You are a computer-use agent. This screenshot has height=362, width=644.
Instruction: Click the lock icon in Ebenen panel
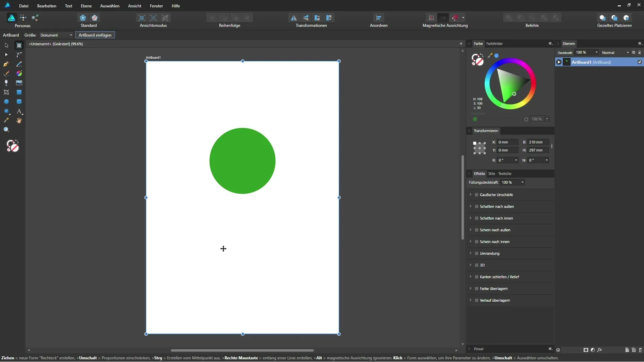640,52
